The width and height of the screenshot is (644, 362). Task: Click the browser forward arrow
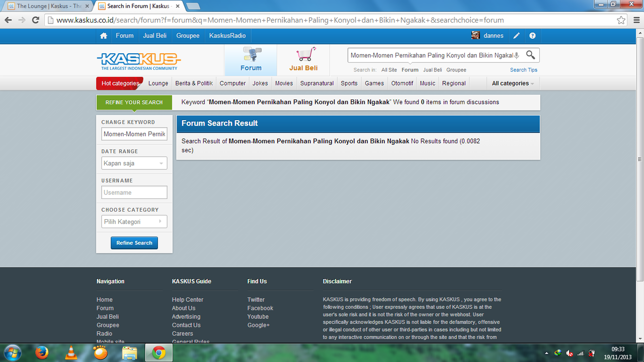coord(22,20)
